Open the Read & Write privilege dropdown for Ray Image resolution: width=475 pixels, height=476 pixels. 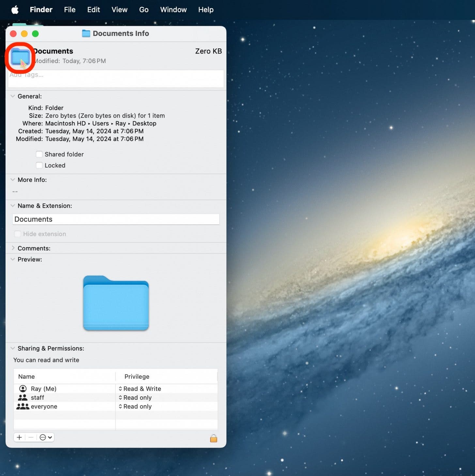click(x=140, y=389)
